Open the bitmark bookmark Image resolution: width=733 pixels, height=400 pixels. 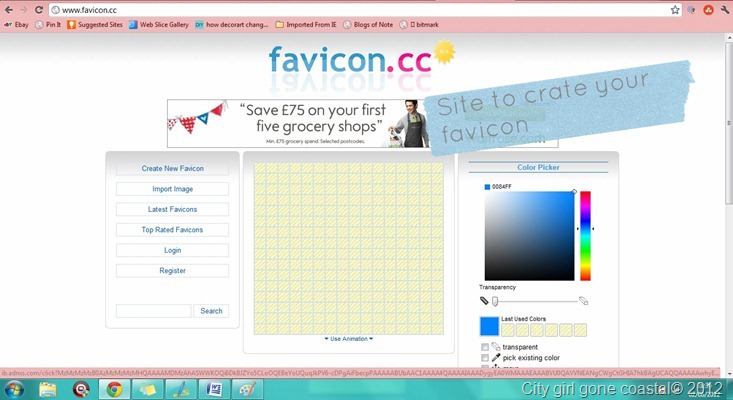click(x=419, y=24)
